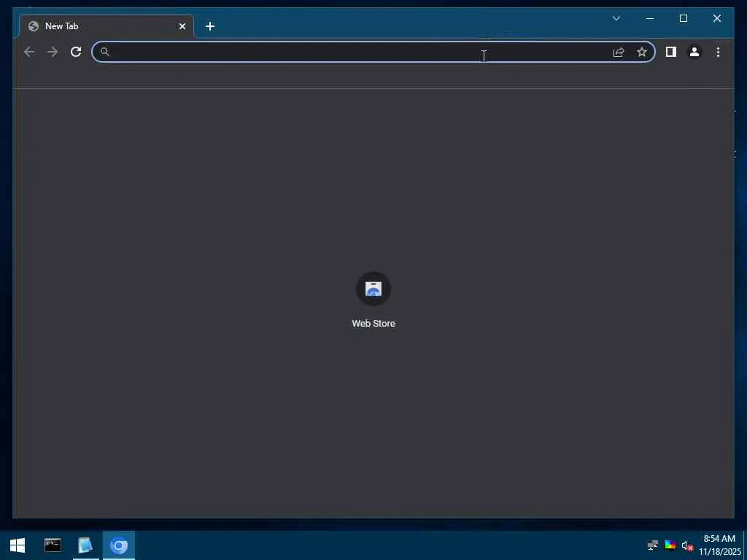Share this page via share icon
Screen dimensions: 747x560
pyautogui.click(x=619, y=52)
